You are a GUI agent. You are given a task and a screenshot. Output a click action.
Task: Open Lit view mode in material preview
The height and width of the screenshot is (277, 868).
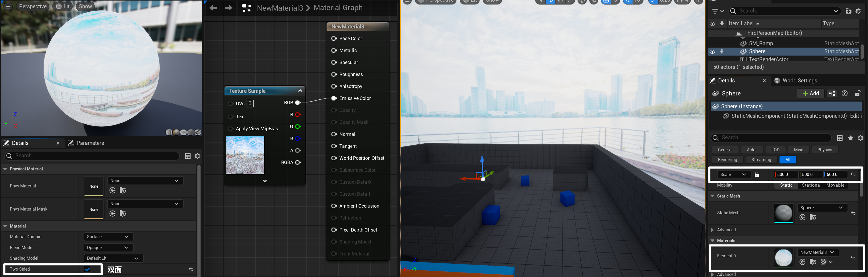[x=63, y=6]
